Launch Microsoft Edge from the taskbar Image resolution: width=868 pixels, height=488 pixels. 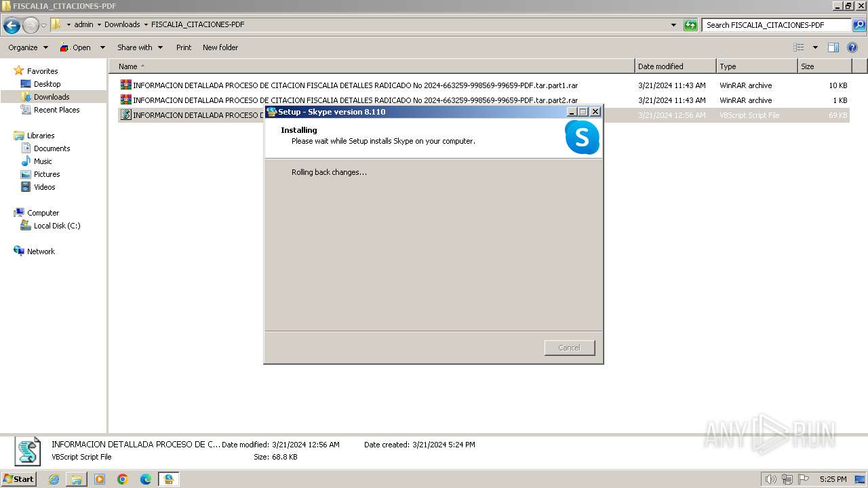click(146, 479)
